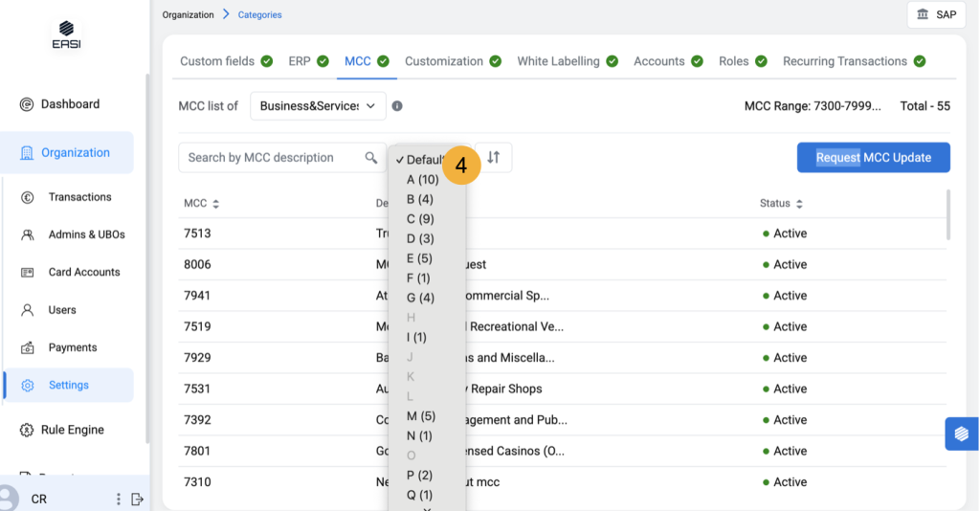The width and height of the screenshot is (980, 511).
Task: Open the Business&Services MCC list dropdown
Action: [x=318, y=106]
